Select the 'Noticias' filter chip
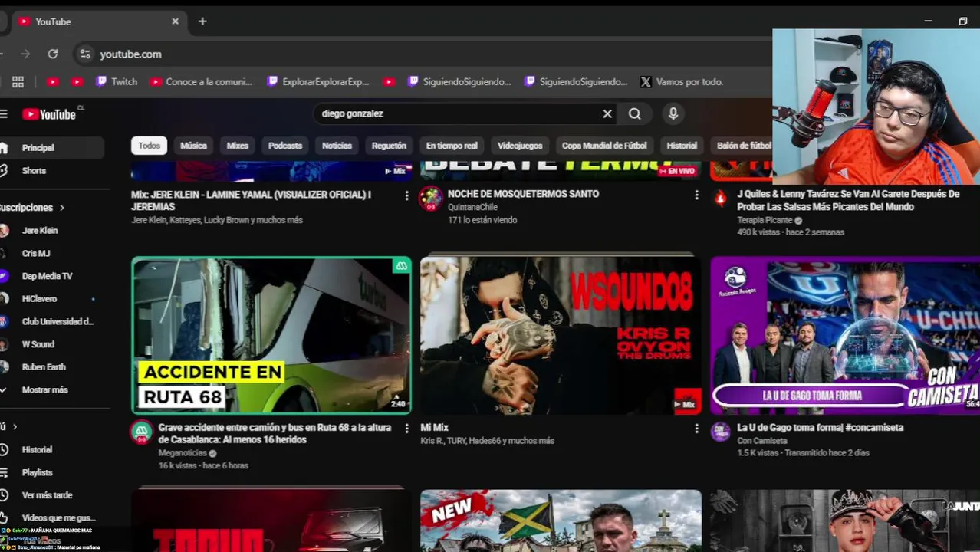 (337, 146)
